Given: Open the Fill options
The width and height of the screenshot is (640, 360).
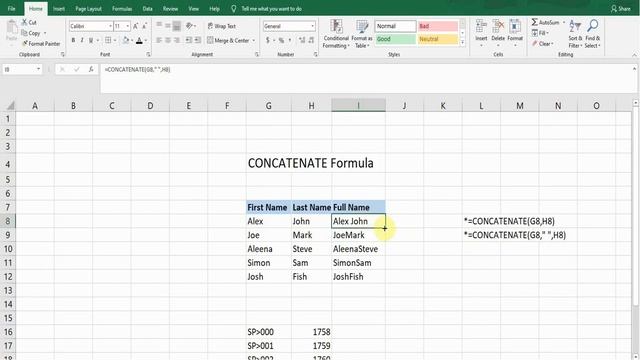Looking at the screenshot, I should [x=540, y=33].
